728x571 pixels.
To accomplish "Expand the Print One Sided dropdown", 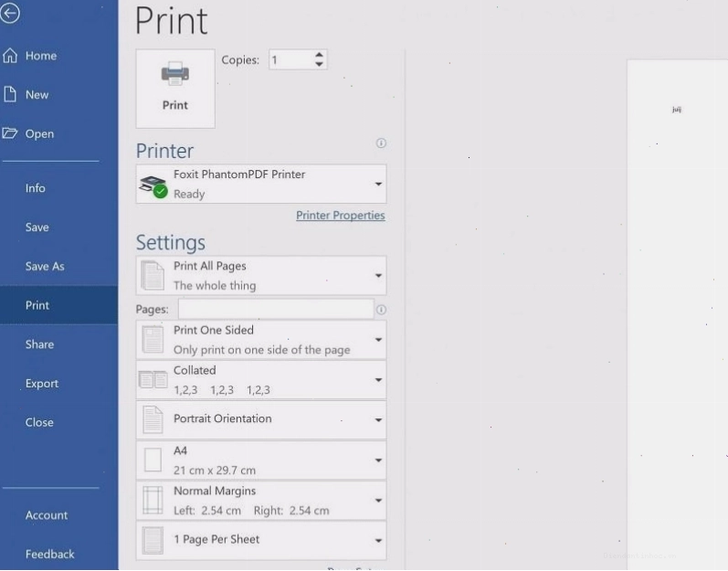I will [261, 340].
